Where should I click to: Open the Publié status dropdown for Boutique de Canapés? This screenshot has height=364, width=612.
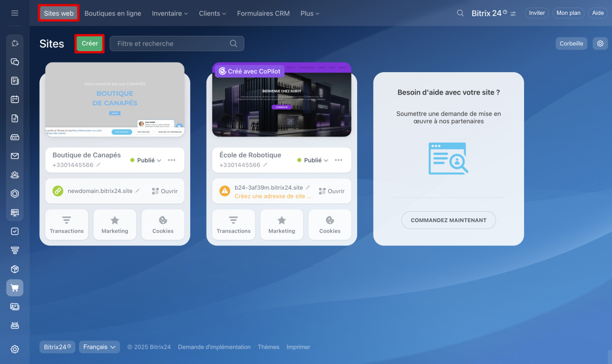(146, 161)
